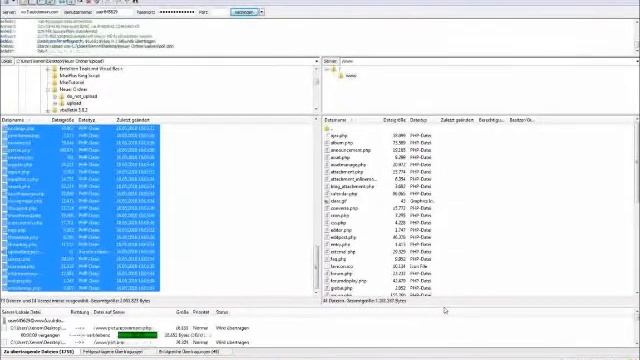Click the Verbinden quick connect button
Image resolution: width=640 pixels, height=360 pixels.
coord(244,12)
